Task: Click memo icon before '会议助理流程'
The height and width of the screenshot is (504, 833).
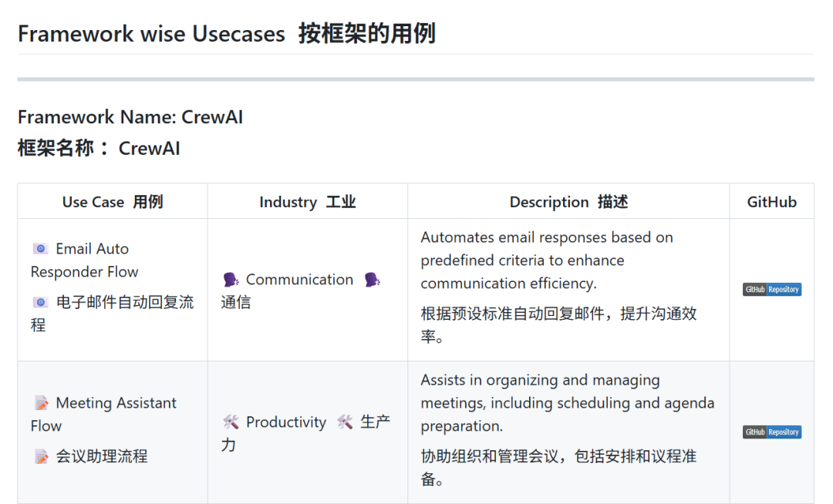Action: [41, 456]
